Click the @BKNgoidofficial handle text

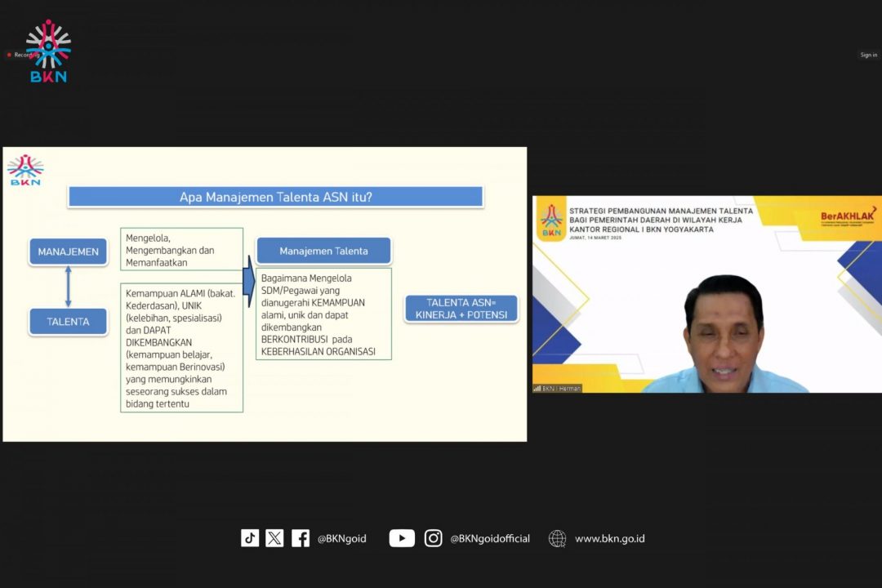[489, 539]
